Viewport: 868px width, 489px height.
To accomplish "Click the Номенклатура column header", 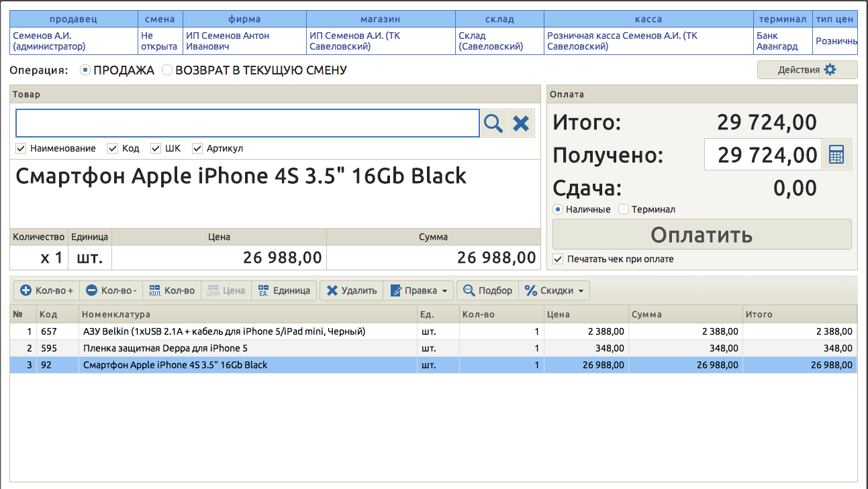I will [248, 315].
